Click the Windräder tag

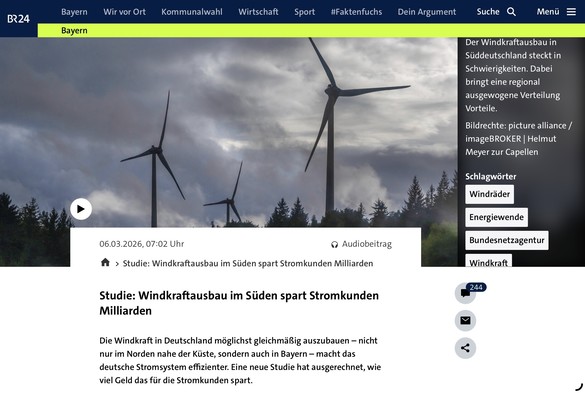(489, 194)
